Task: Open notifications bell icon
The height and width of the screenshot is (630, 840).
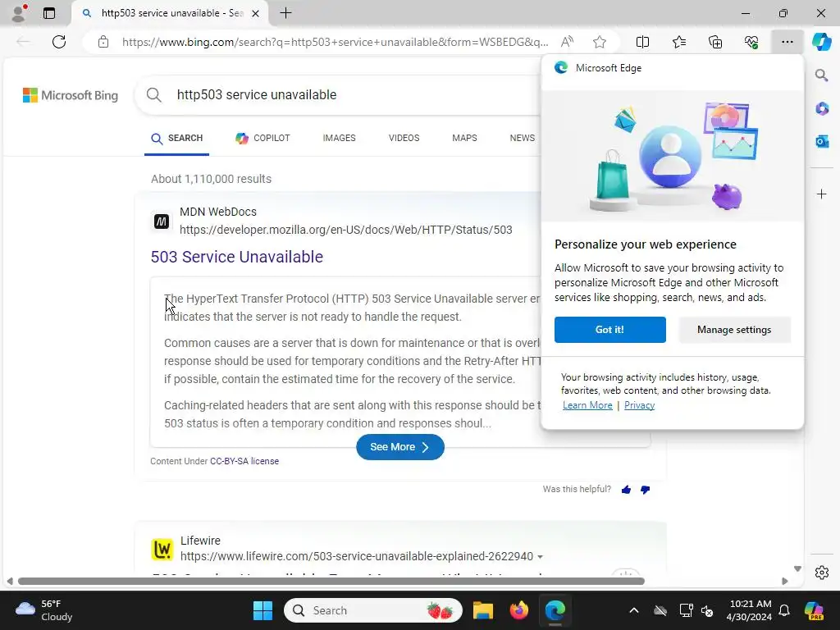Action: tap(784, 610)
